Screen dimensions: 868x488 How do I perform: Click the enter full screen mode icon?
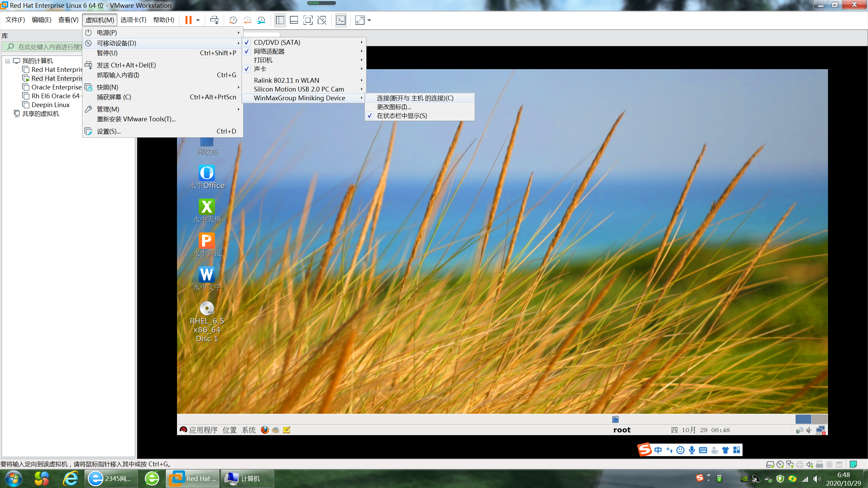click(x=308, y=20)
